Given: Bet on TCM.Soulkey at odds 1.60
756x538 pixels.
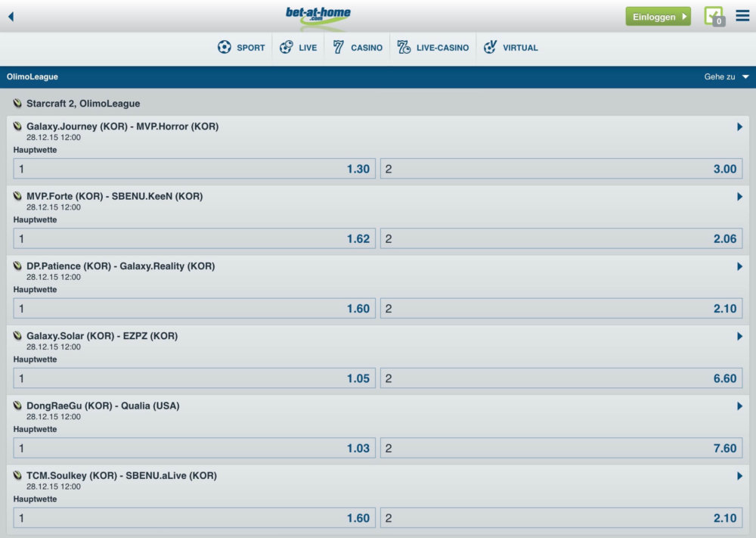Looking at the screenshot, I should tap(194, 518).
